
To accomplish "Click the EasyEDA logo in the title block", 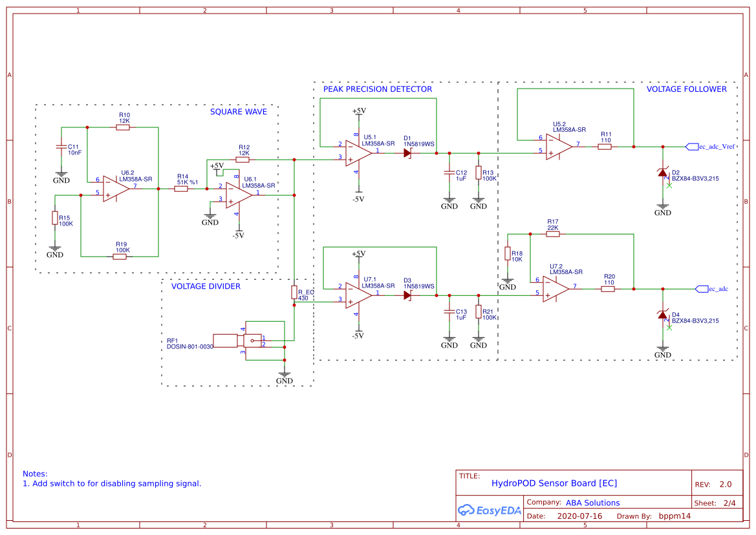I will click(490, 510).
